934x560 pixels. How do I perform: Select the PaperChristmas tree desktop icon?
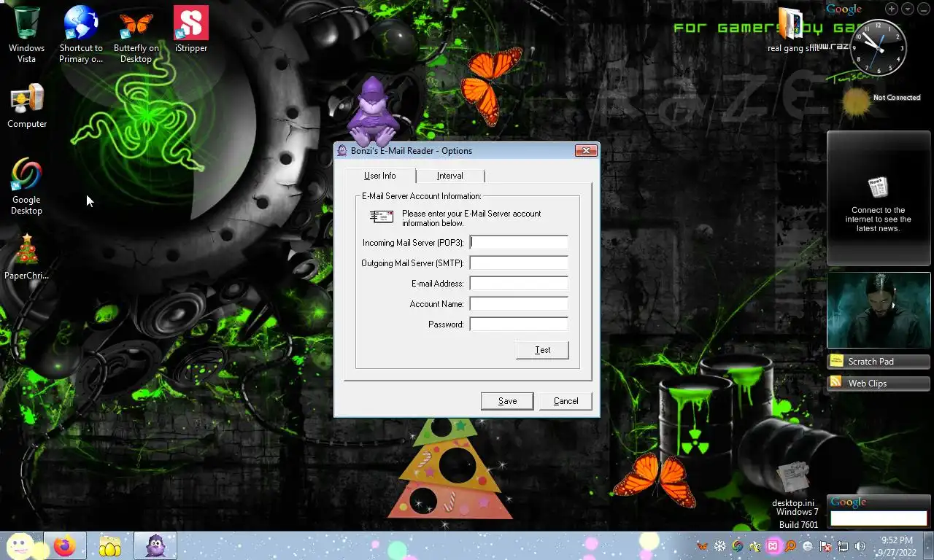26,257
